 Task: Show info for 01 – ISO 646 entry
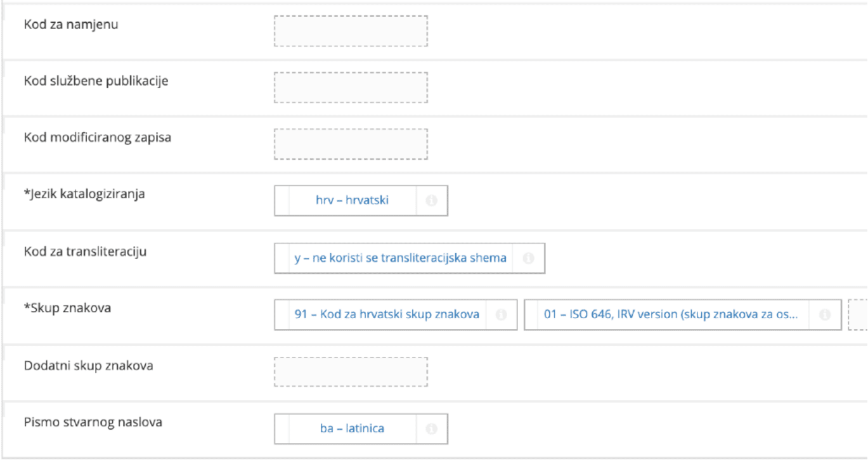(x=825, y=315)
